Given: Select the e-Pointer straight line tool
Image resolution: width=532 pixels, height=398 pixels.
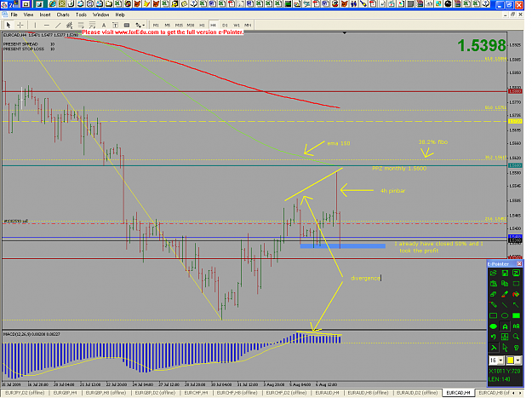Looking at the screenshot, I should (x=505, y=304).
